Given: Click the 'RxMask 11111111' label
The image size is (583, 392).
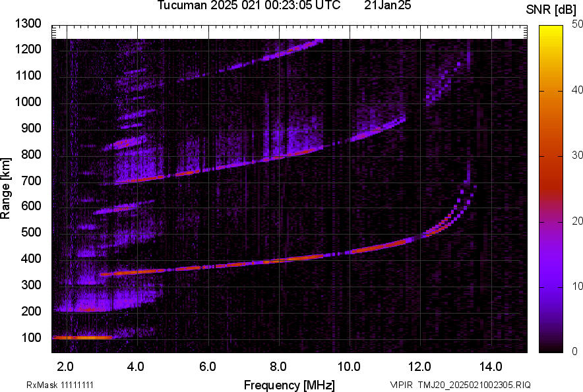Looking at the screenshot, I should pyautogui.click(x=60, y=385).
